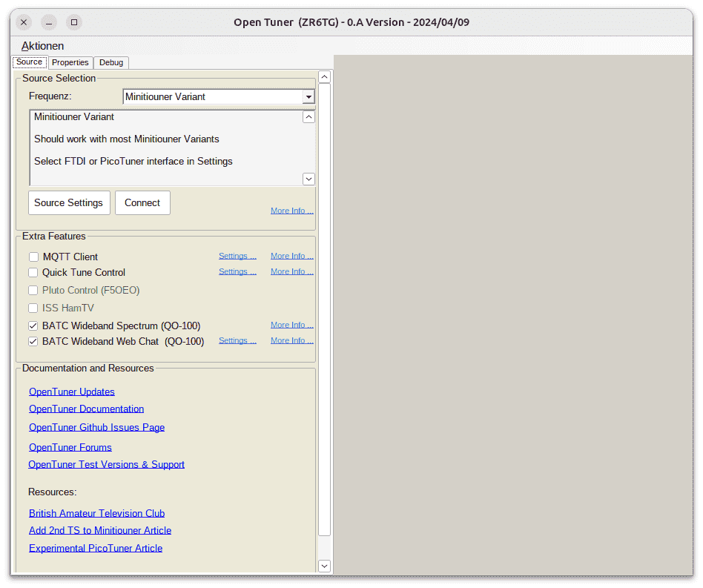This screenshot has width=703, height=588.
Task: Enable the MQTT Client checkbox
Action: coord(33,257)
